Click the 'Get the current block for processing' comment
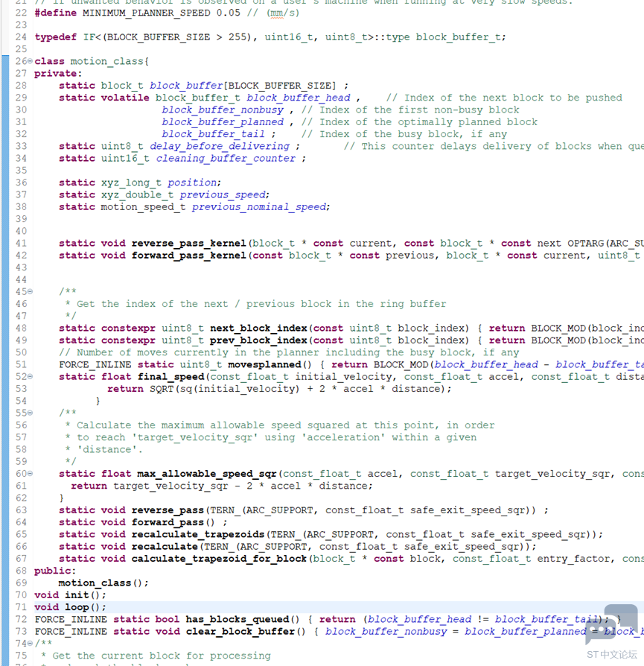 click(162, 656)
